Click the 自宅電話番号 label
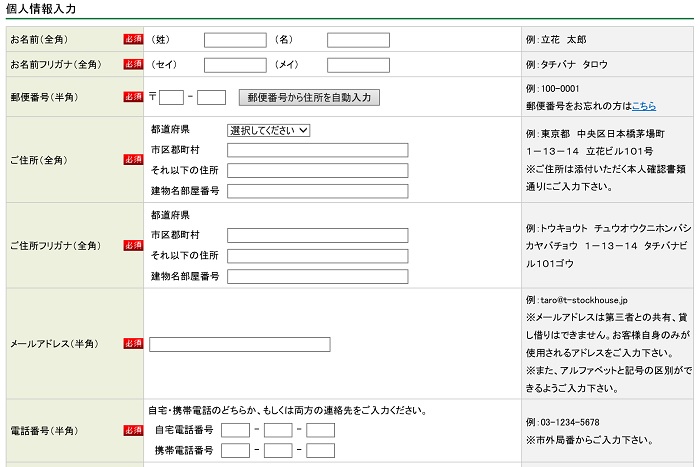Screen dimensions: 700x467 click(x=184, y=430)
